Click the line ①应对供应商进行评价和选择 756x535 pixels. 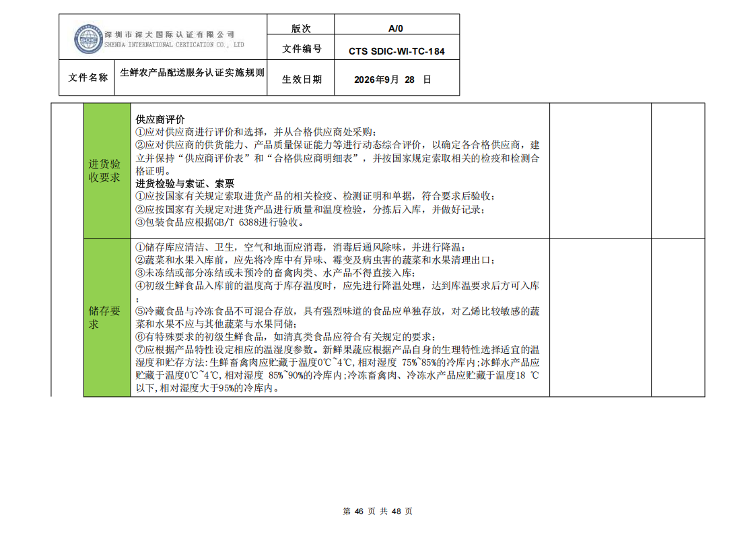(256, 131)
